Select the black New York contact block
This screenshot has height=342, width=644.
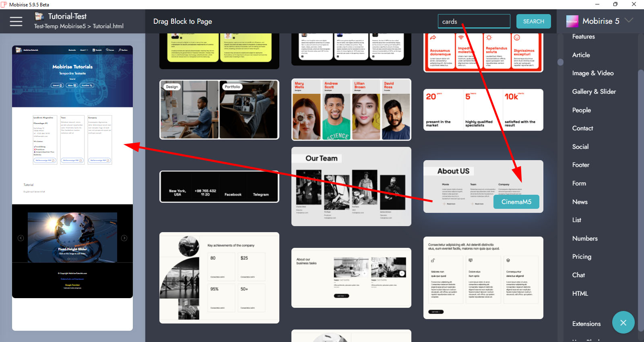pyautogui.click(x=219, y=187)
